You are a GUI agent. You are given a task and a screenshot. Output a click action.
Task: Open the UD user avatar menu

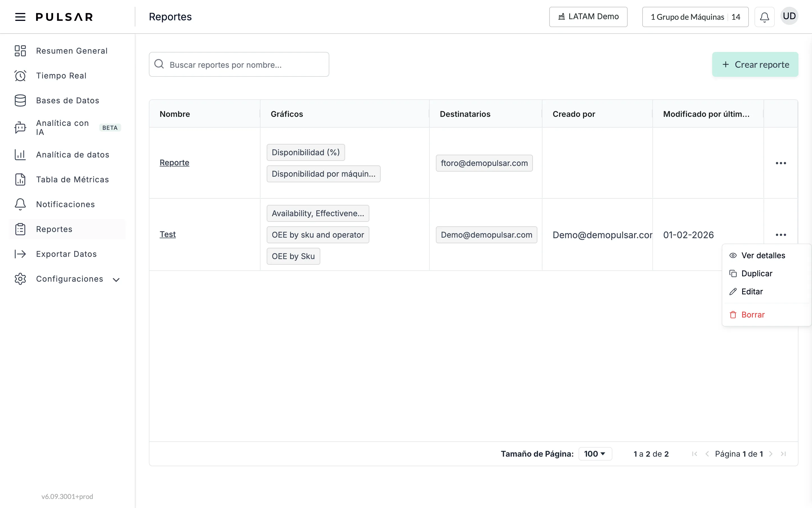[x=789, y=16]
